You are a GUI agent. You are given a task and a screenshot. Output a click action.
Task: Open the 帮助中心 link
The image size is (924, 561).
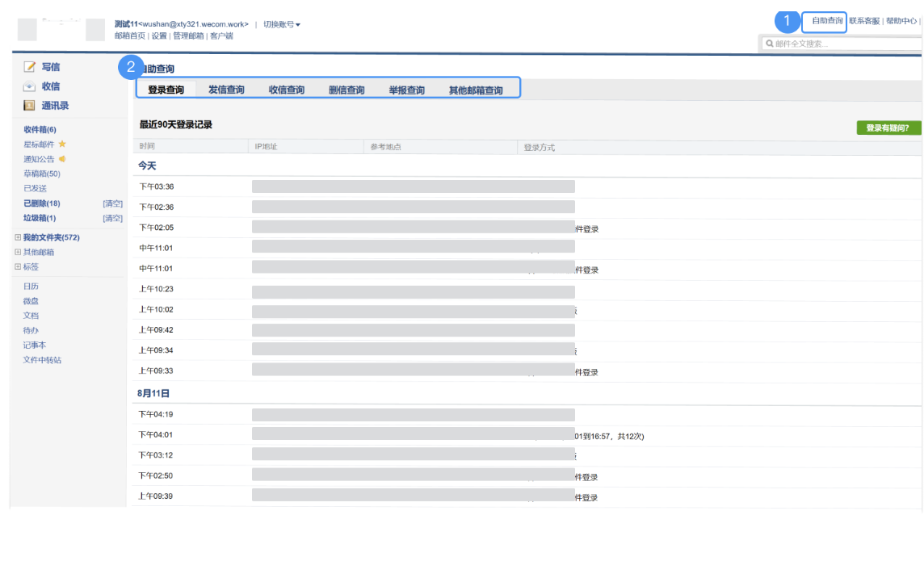(x=901, y=21)
